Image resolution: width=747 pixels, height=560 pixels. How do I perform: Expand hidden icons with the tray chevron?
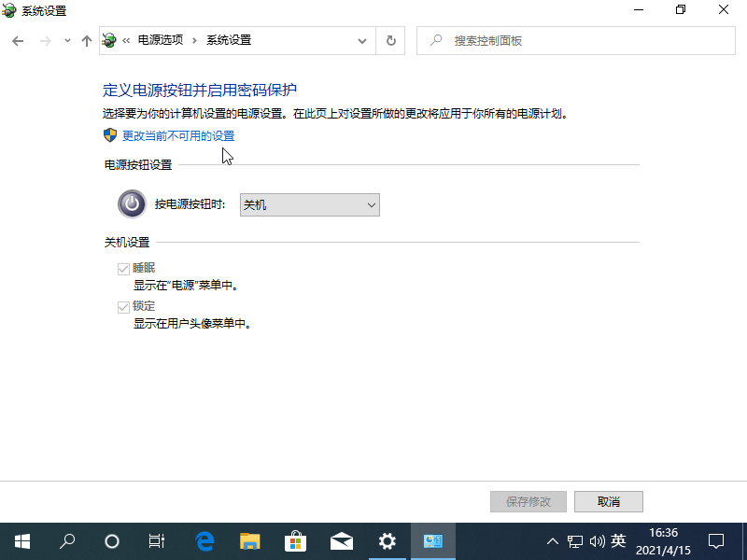point(553,540)
